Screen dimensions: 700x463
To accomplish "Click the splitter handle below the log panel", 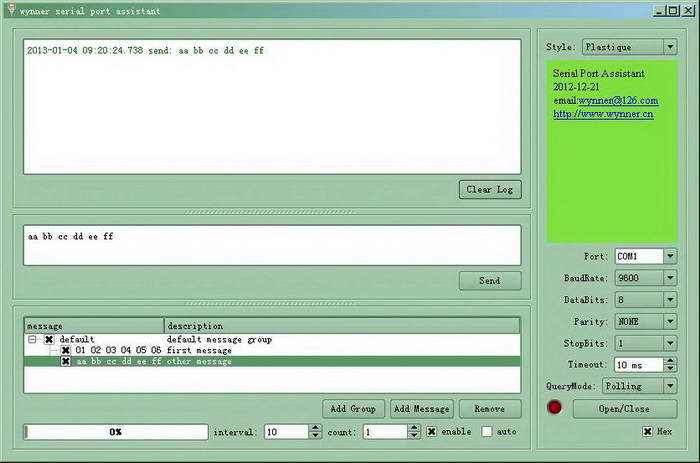I will 271,212.
